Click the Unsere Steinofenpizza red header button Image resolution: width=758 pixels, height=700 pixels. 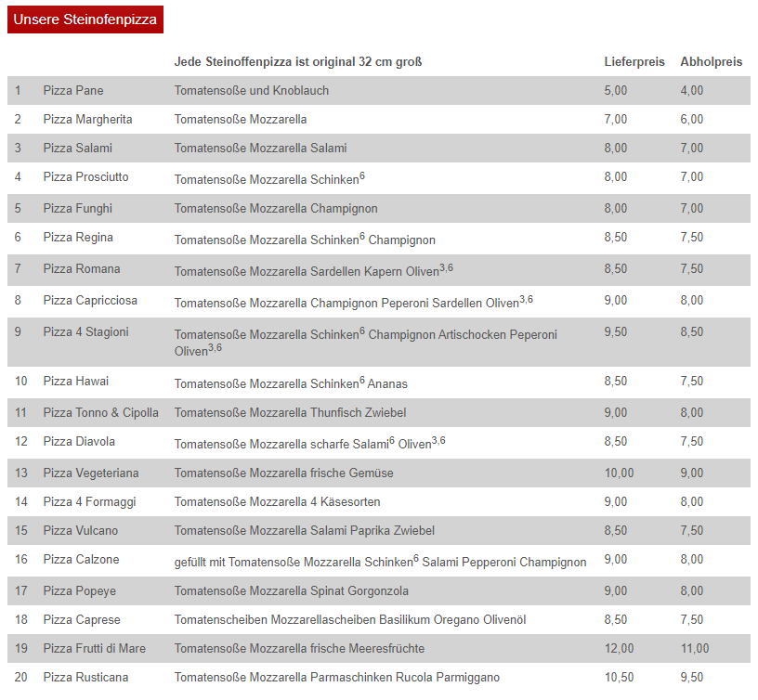pyautogui.click(x=85, y=19)
